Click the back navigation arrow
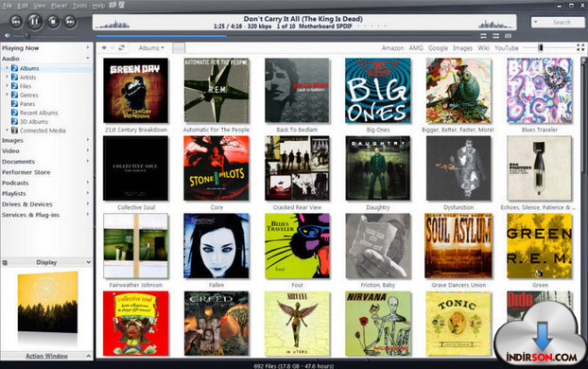Viewport: 588px width, 369px height. [104, 48]
